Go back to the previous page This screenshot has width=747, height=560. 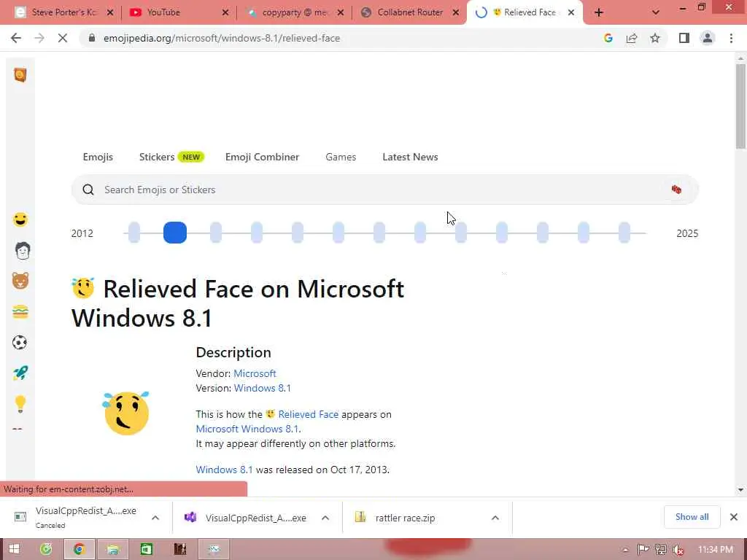point(16,38)
